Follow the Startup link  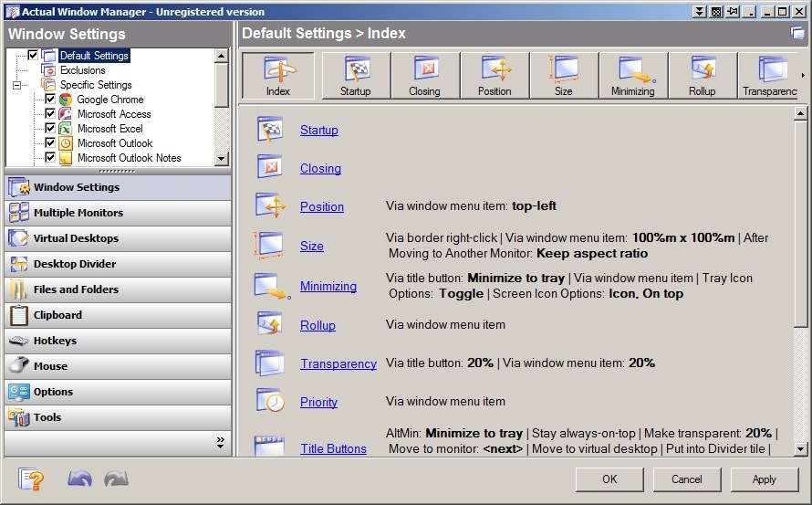point(319,131)
